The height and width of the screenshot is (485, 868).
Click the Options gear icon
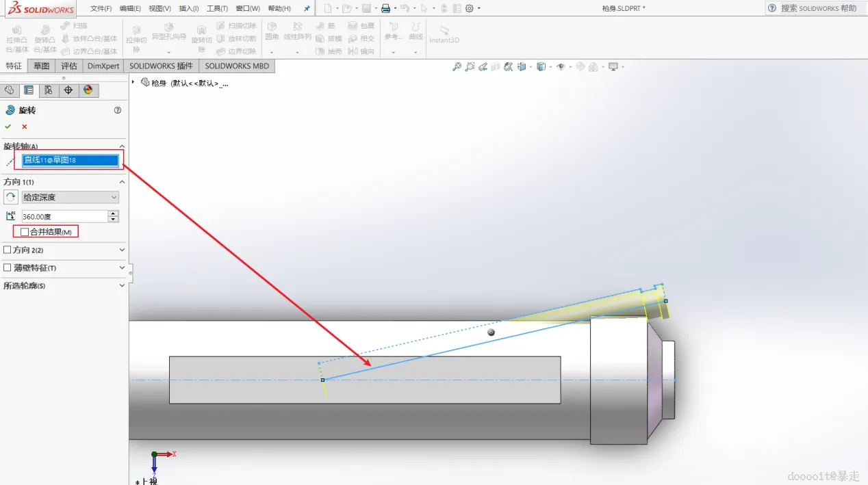(x=470, y=8)
